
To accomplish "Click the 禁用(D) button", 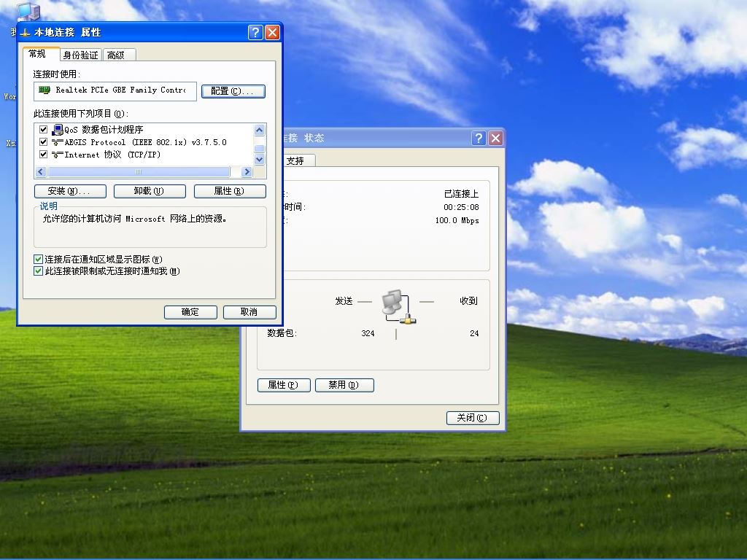I will pos(344,385).
